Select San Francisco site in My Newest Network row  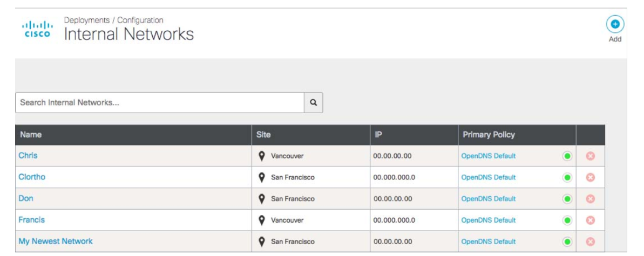(293, 241)
